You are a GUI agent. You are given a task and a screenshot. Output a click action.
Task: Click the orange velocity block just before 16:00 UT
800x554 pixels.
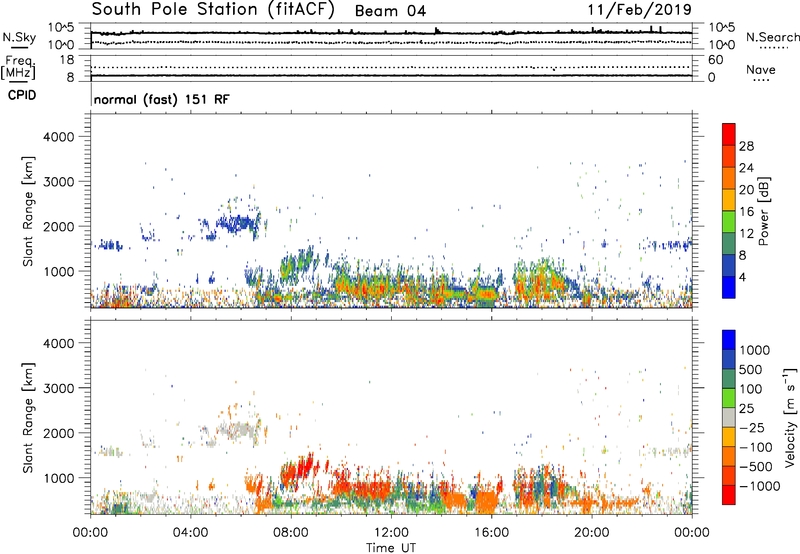[485, 500]
